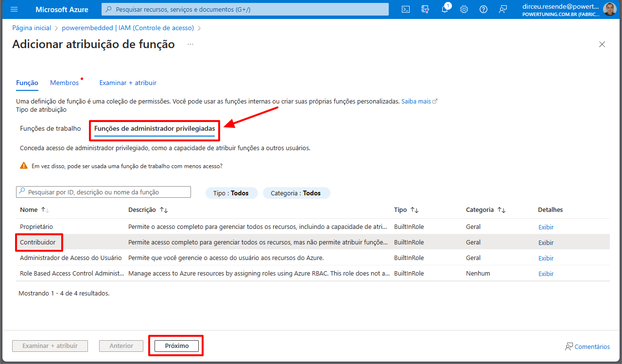Launch Cloud Shell from the top bar
This screenshot has width=622, height=364.
point(406,9)
